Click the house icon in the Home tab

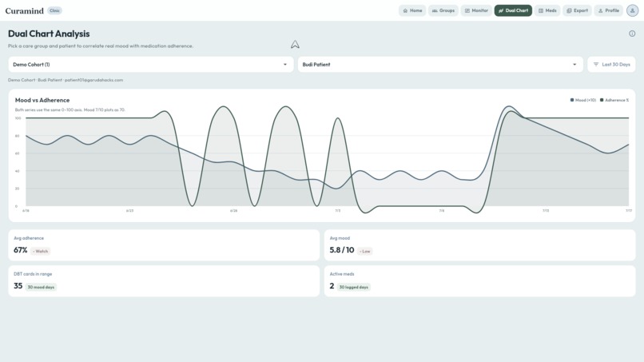tap(405, 10)
